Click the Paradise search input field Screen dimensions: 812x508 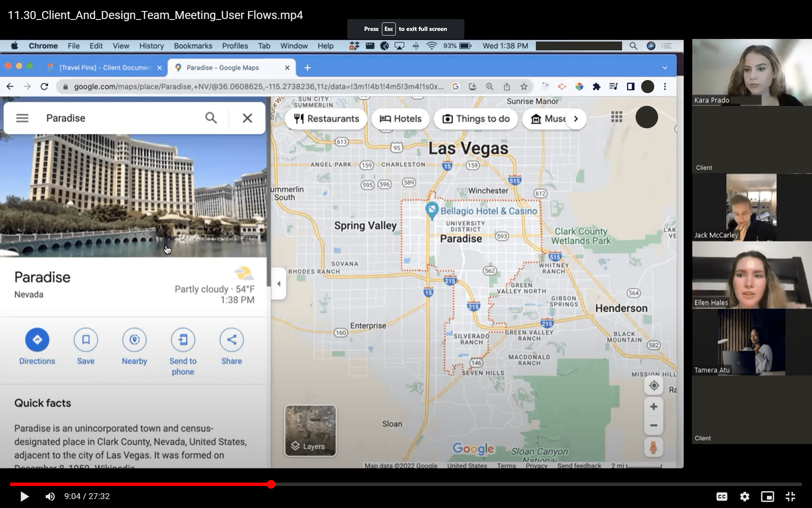click(x=121, y=118)
